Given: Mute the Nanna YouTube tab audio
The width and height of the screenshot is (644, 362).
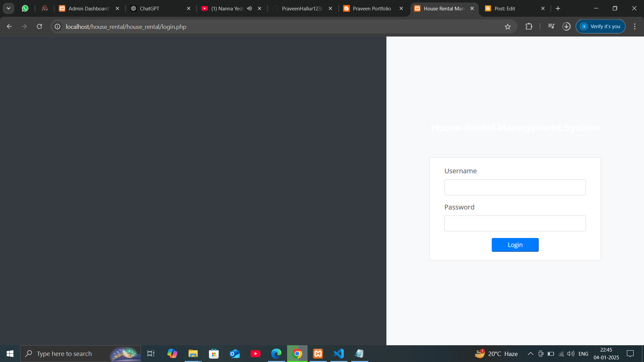Looking at the screenshot, I should coord(250,8).
